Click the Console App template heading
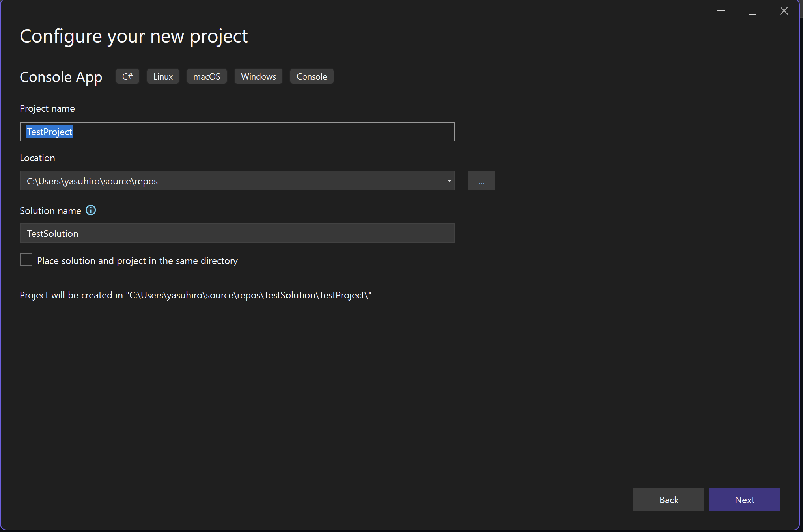Screen dimensions: 803x532 point(61,77)
